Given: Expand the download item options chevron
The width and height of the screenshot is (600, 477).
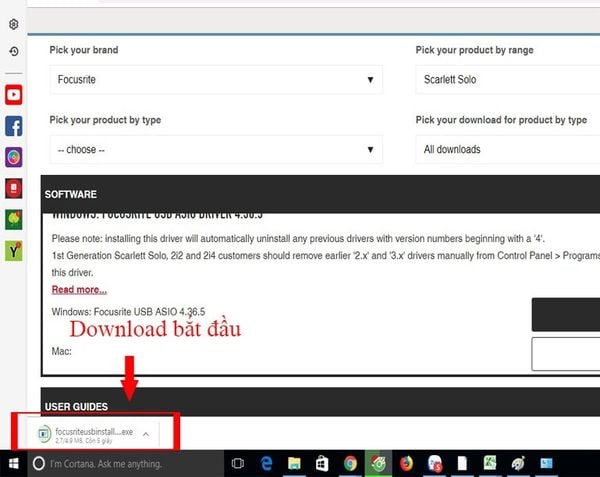Looking at the screenshot, I should (146, 434).
